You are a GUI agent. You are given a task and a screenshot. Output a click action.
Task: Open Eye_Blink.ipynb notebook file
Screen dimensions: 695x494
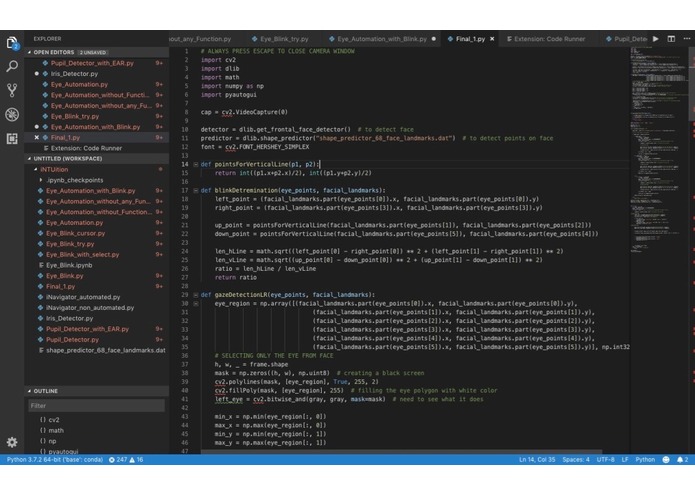pos(96,265)
